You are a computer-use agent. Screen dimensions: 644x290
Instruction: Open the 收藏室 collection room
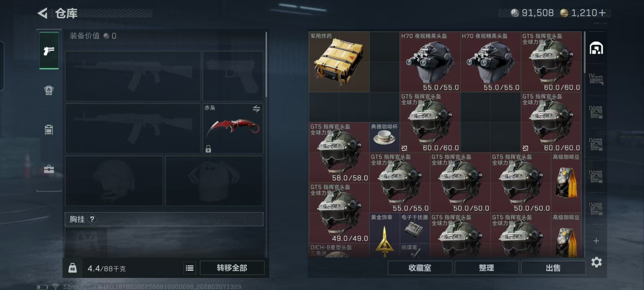coord(420,268)
